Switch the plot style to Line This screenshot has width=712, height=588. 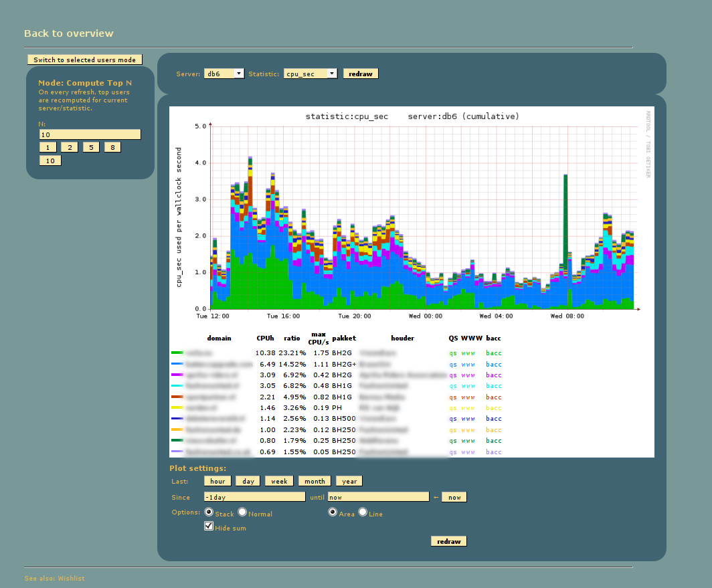tap(361, 512)
